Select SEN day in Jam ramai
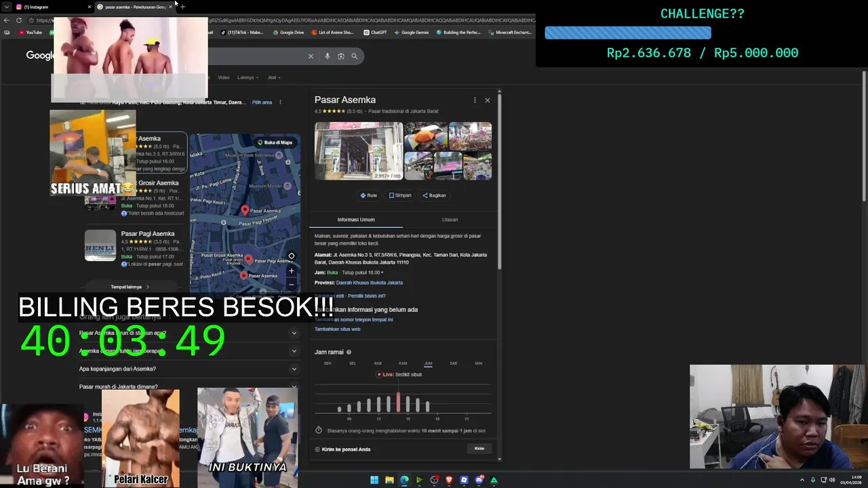This screenshot has width=868, height=488. 328,363
